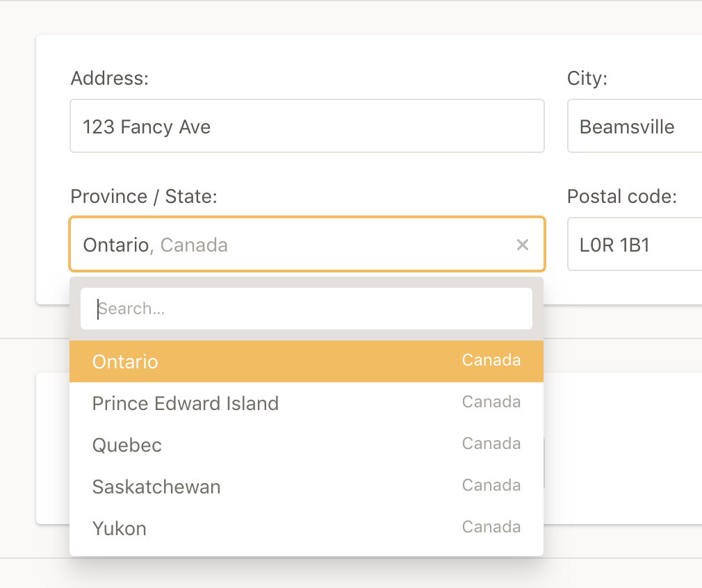Pick Quebec from the dropdown list
The width and height of the screenshot is (702, 588).
click(x=307, y=445)
